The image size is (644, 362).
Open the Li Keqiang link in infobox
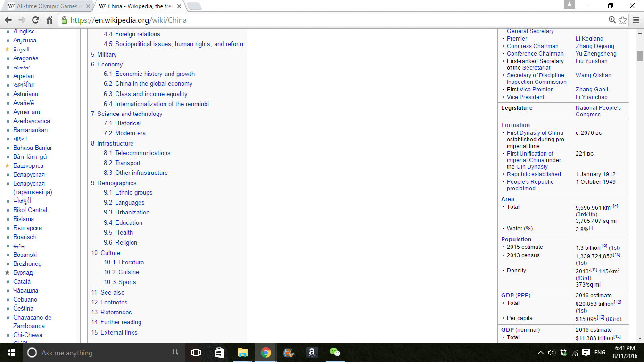click(589, 39)
